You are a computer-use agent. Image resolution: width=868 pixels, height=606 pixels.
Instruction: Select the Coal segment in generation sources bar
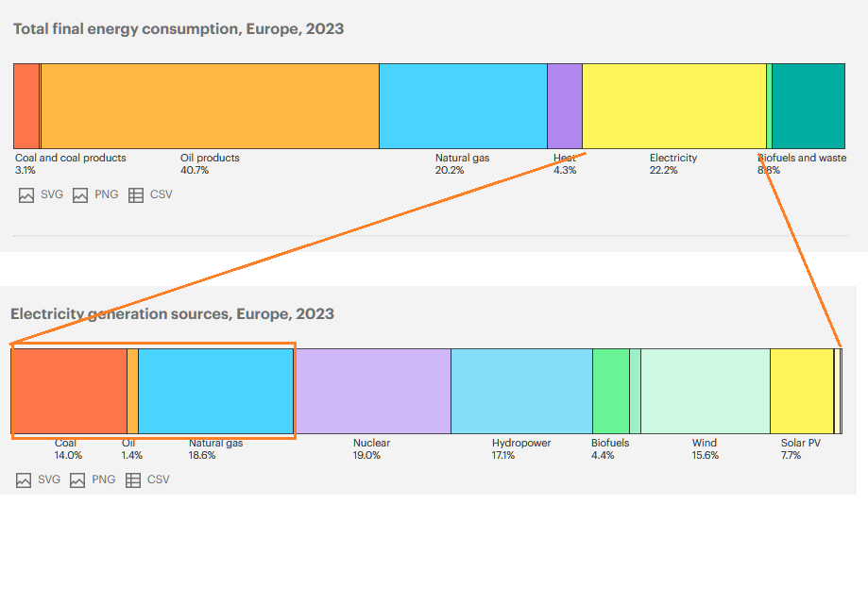click(69, 392)
